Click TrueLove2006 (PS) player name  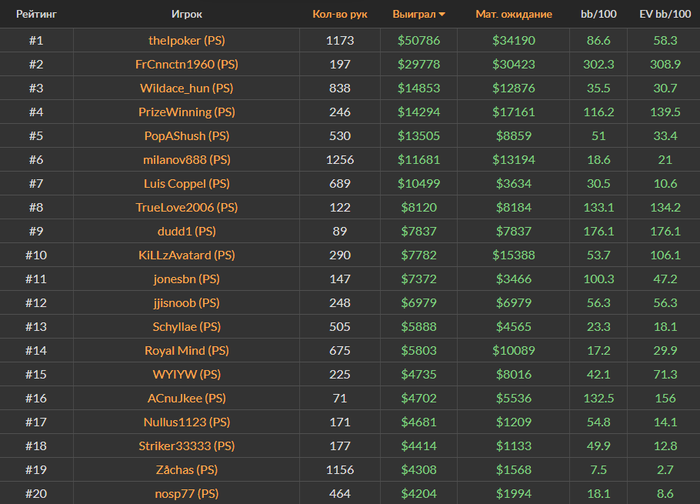[x=187, y=208]
